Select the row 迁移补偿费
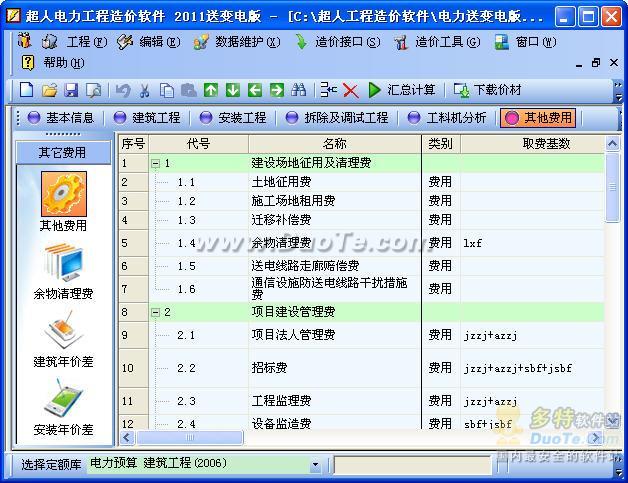Viewport: 628px width, 483px height. click(x=362, y=220)
